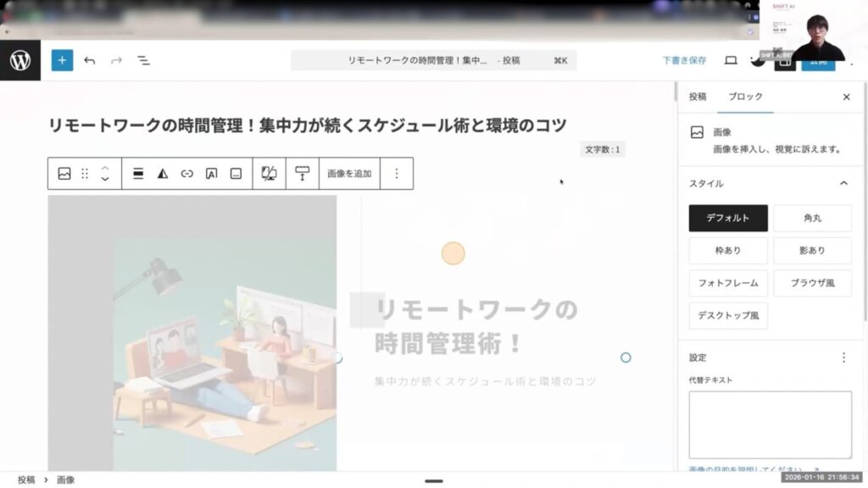Switch to the 投稿 sidebar tab
Screen dimensions: 868x488
[x=698, y=97]
